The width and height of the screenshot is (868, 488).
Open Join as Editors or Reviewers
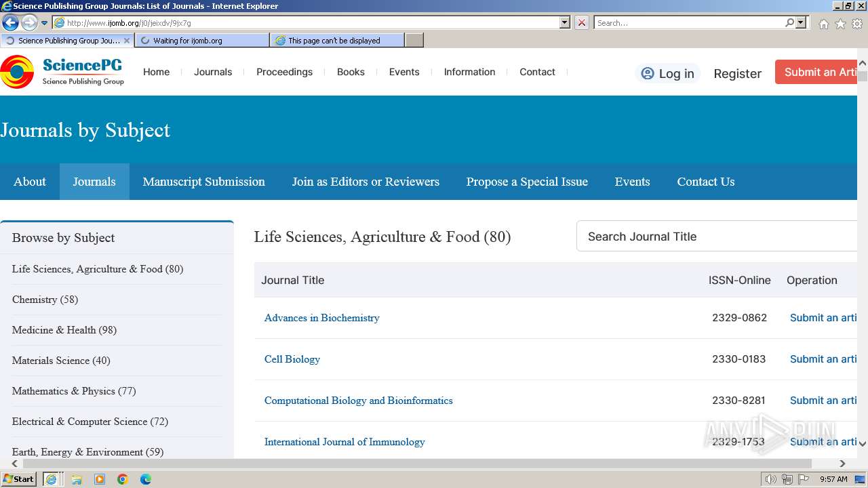(366, 182)
